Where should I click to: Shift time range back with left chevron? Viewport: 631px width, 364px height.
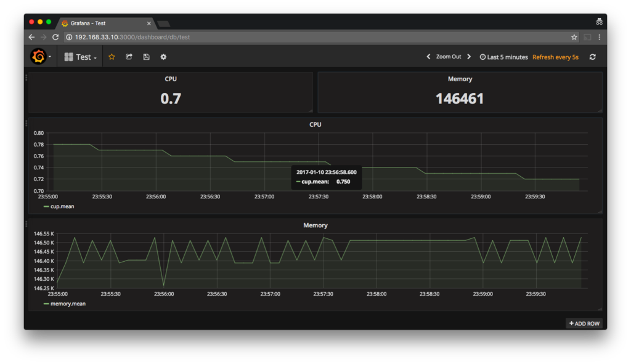(428, 57)
